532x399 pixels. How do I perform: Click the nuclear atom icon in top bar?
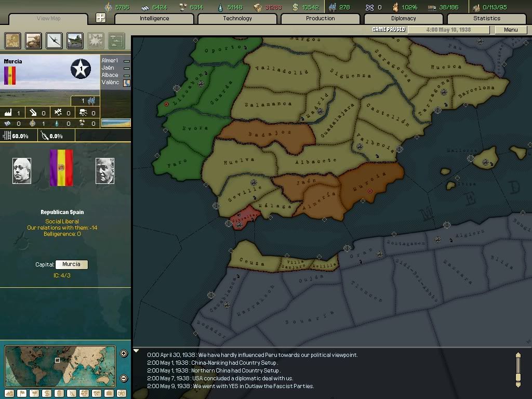tap(369, 7)
